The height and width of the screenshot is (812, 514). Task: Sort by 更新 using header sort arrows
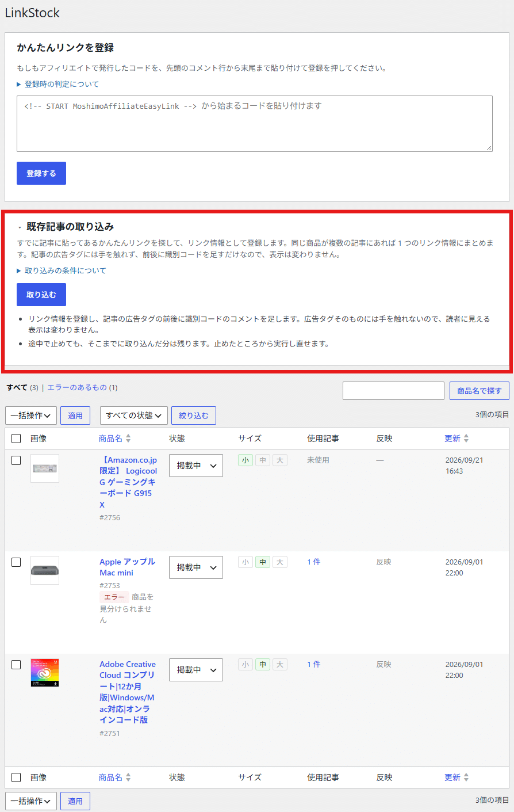[466, 439]
